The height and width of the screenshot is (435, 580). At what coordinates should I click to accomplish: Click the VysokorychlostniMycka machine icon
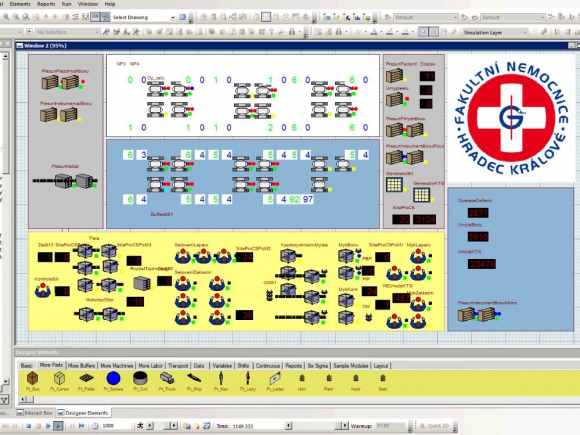[x=289, y=256]
